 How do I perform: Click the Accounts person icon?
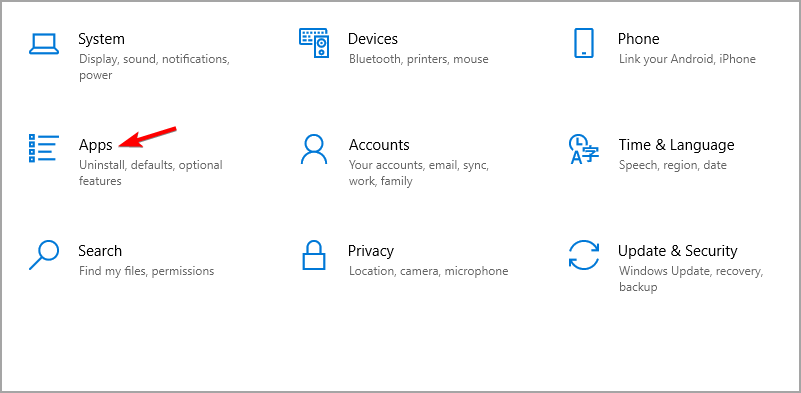tap(314, 149)
